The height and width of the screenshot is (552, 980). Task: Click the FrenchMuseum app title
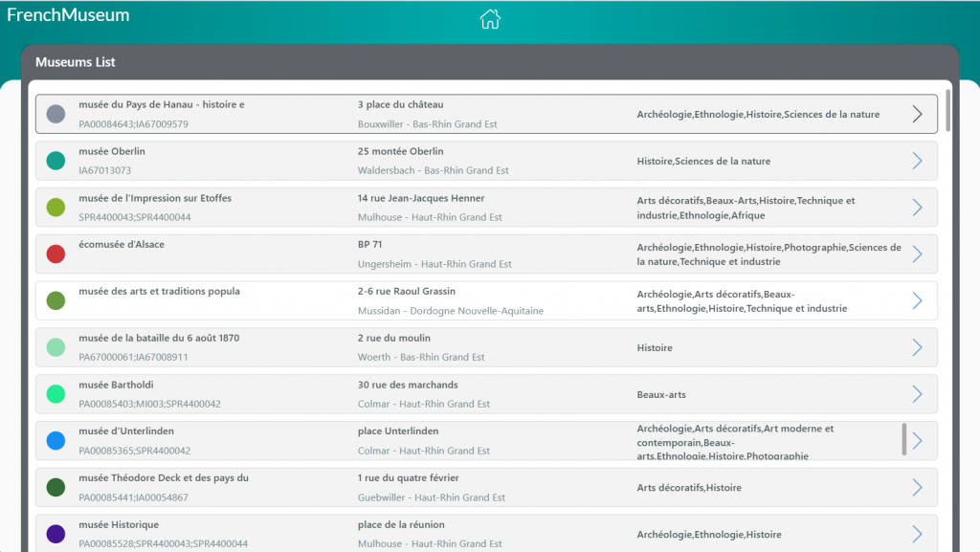[x=68, y=15]
